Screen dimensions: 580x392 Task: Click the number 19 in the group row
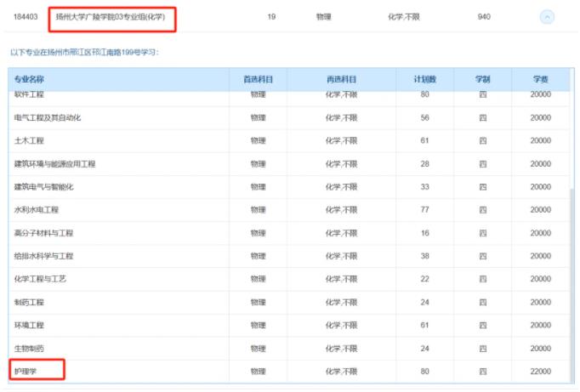(x=271, y=17)
